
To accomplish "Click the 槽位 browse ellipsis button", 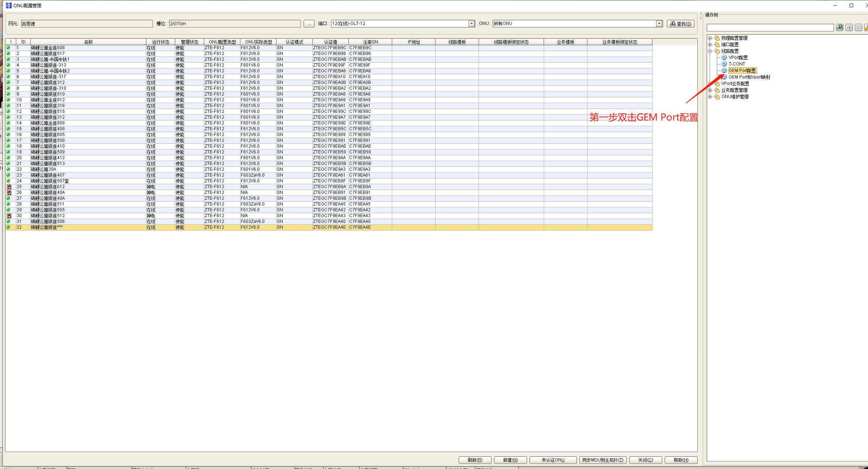I will [x=309, y=24].
